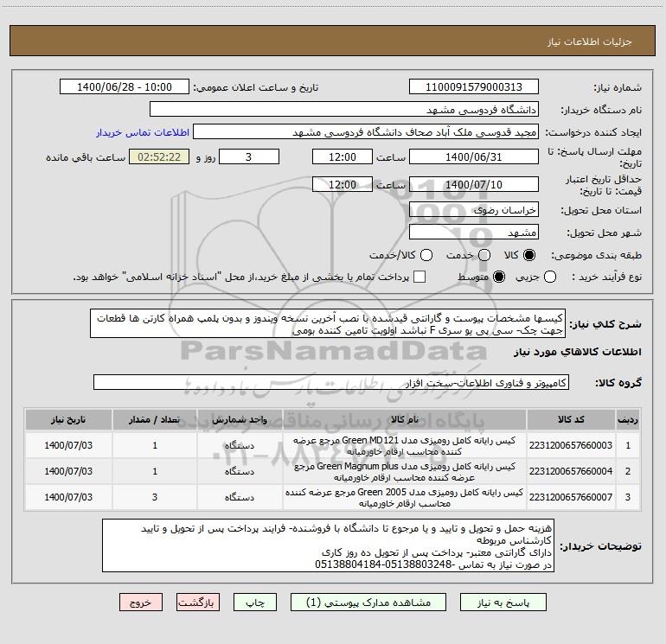Screen dimensions: 666x644
Task: Click the Green 2005 product name cell
Action: coord(405,497)
